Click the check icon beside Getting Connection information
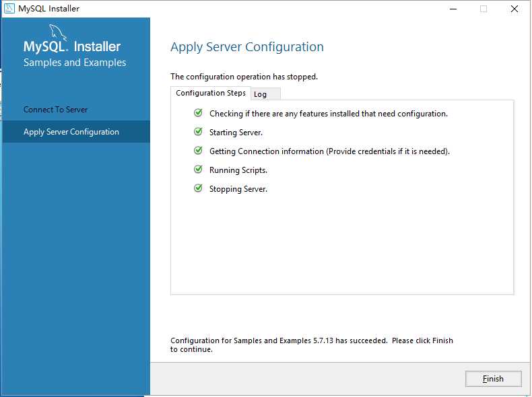 (198, 150)
